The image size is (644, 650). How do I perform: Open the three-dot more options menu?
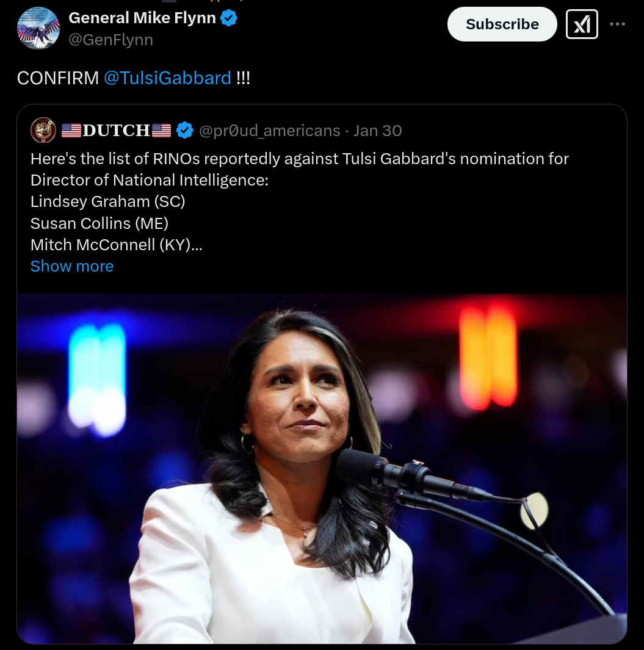618,24
